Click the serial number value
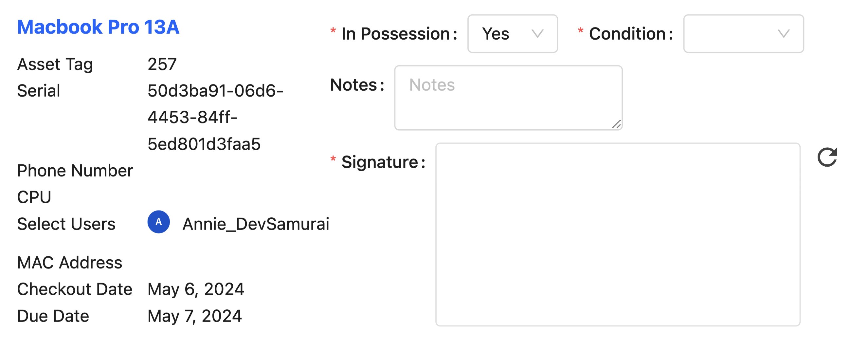 pyautogui.click(x=215, y=117)
